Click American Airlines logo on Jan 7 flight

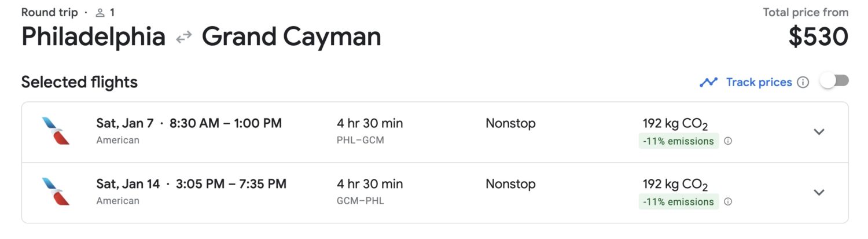tap(56, 131)
